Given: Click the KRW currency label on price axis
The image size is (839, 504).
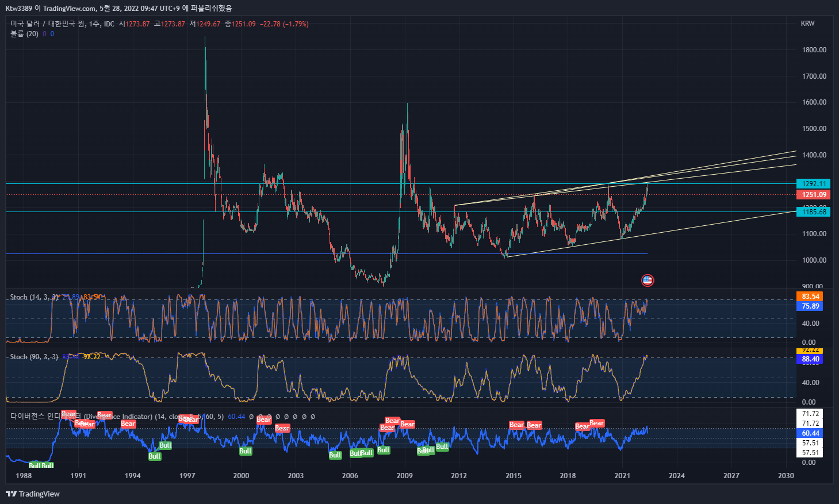Looking at the screenshot, I should pyautogui.click(x=807, y=24).
